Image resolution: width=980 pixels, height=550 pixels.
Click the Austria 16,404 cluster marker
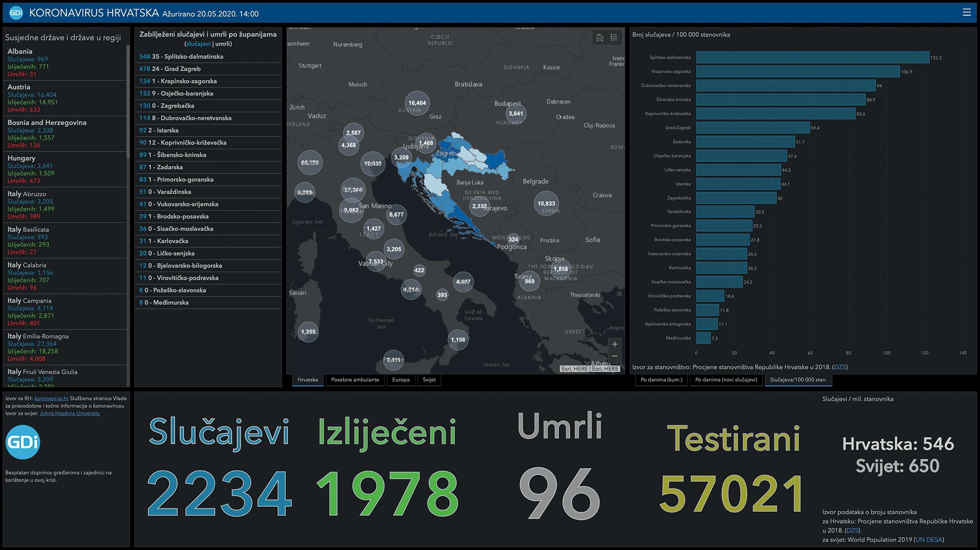(417, 103)
